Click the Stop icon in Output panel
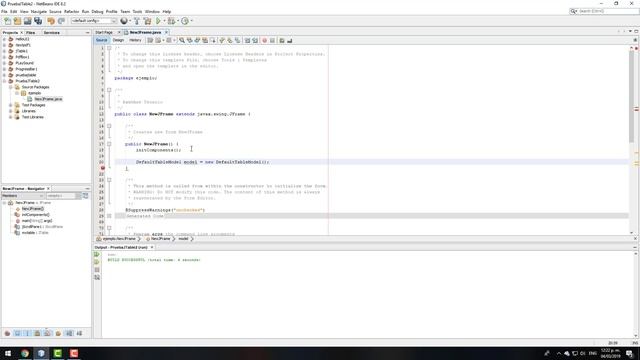The height and width of the screenshot is (360, 640). click(x=97, y=270)
